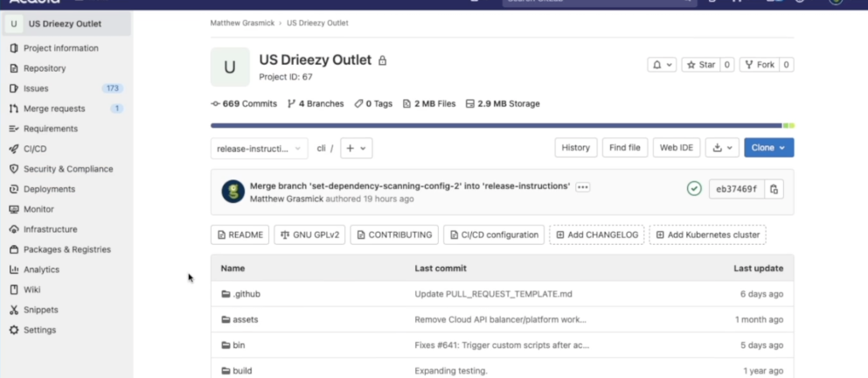The width and height of the screenshot is (868, 378).
Task: Click the Packages & Registries icon
Action: click(14, 249)
